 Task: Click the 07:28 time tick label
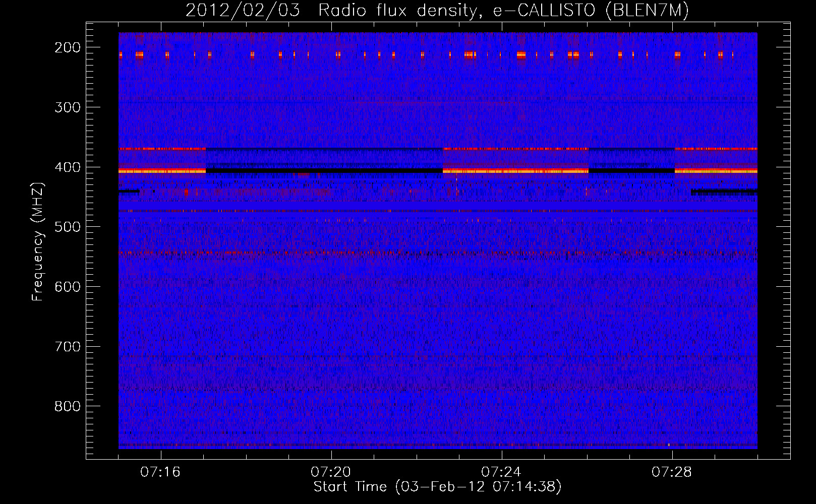(672, 472)
